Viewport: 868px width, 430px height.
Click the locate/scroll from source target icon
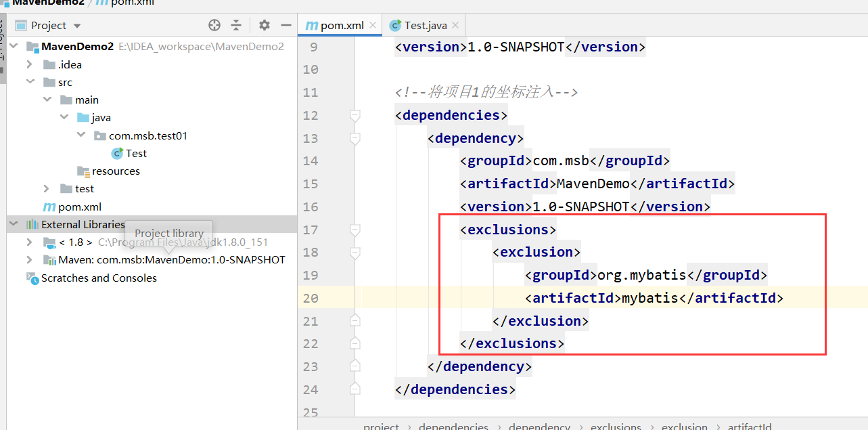click(x=214, y=25)
